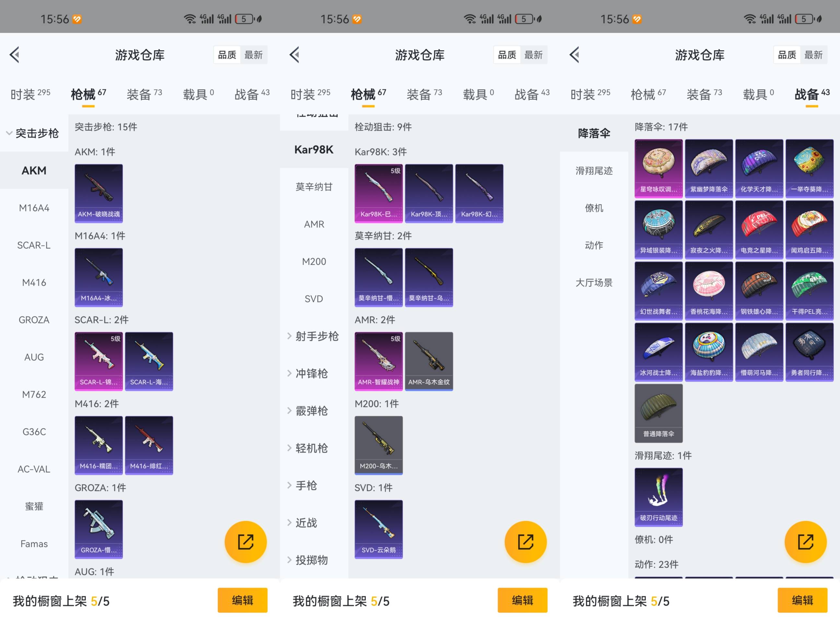
Task: Select the 普通降落伞 item
Action: click(x=659, y=413)
